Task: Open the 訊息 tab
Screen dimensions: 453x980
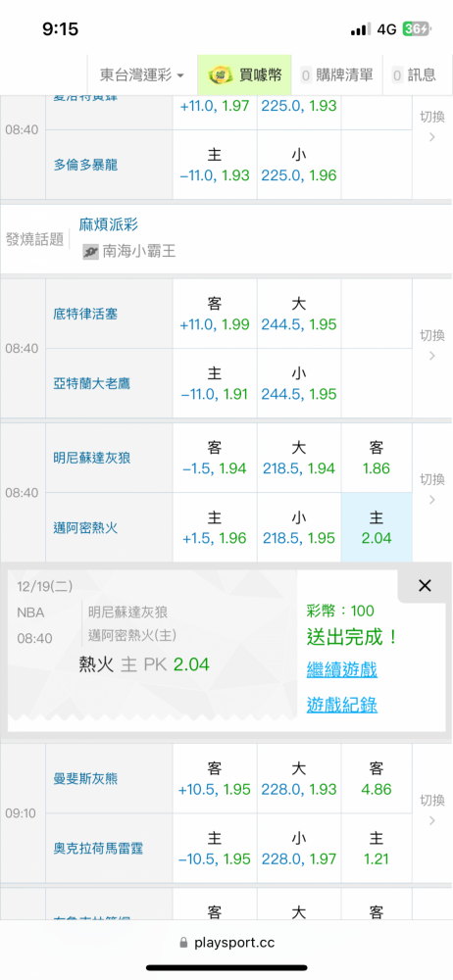Action: pyautogui.click(x=415, y=75)
